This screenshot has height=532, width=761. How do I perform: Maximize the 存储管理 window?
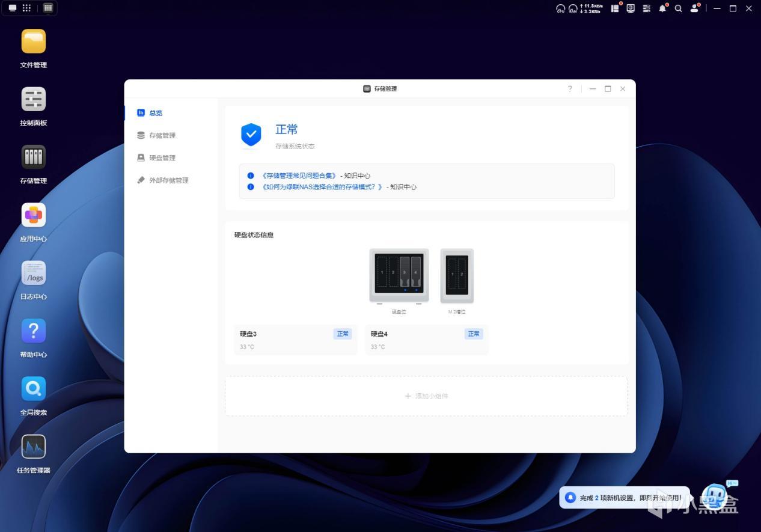608,88
